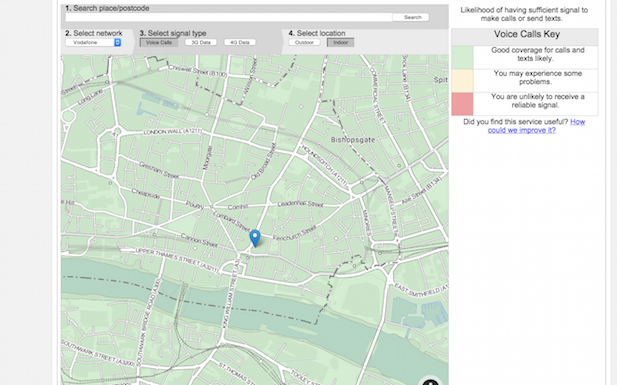This screenshot has width=617, height=385.
Task: Open 'How could we improve it?' link
Action: click(x=536, y=126)
